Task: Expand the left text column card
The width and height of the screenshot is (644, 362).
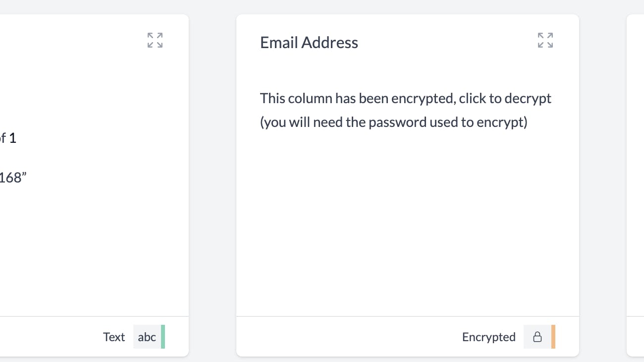Action: [155, 41]
